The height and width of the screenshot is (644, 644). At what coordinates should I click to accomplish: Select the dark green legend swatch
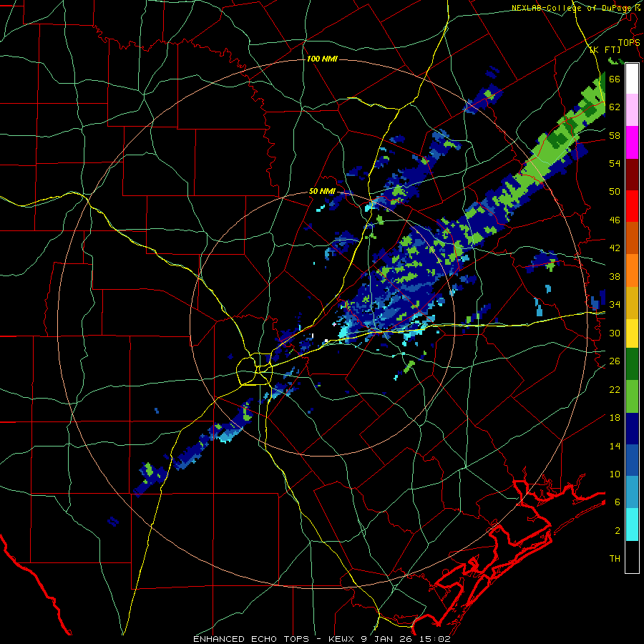click(632, 364)
